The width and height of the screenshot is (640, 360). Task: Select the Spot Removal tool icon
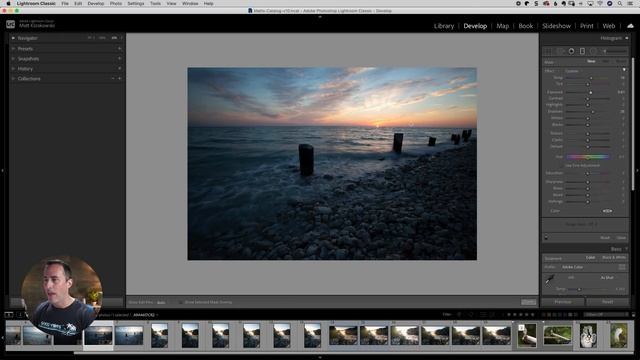560,51
